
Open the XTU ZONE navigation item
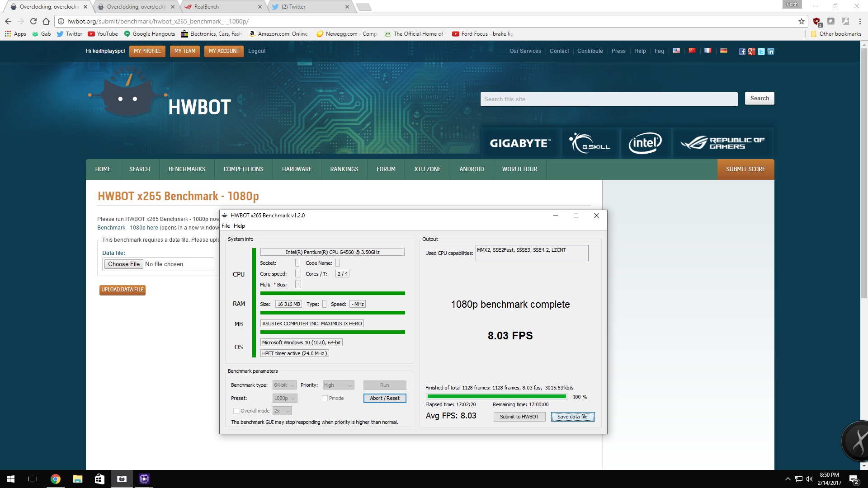click(x=427, y=169)
